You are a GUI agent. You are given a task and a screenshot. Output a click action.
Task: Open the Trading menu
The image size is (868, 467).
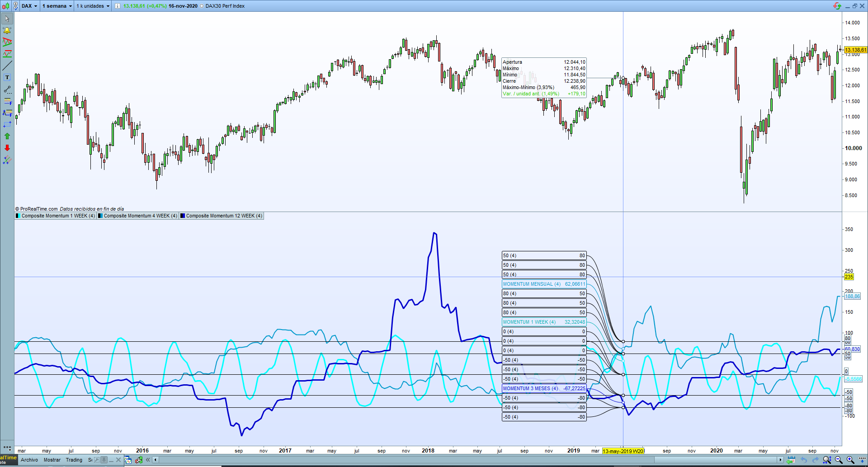point(74,460)
